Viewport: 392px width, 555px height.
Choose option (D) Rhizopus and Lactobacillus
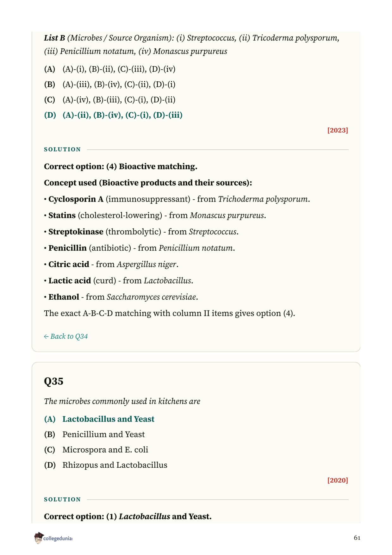click(106, 465)
